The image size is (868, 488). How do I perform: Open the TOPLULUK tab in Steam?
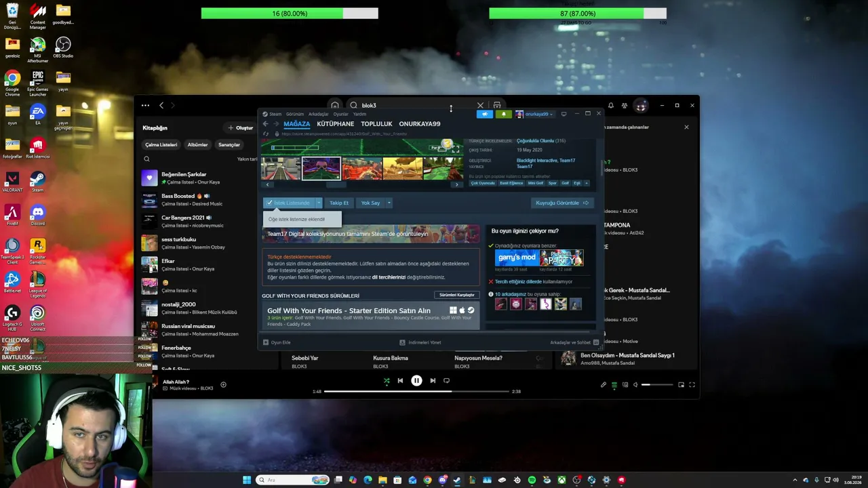pos(376,124)
